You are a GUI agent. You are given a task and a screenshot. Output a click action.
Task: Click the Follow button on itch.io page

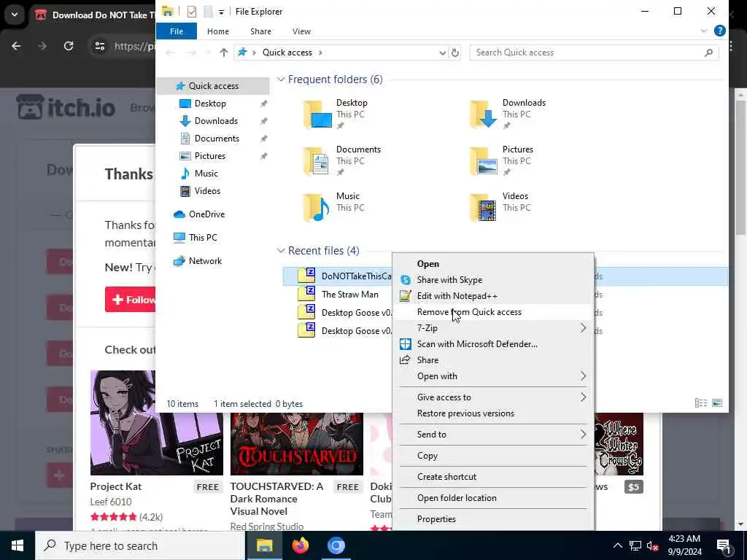(131, 300)
